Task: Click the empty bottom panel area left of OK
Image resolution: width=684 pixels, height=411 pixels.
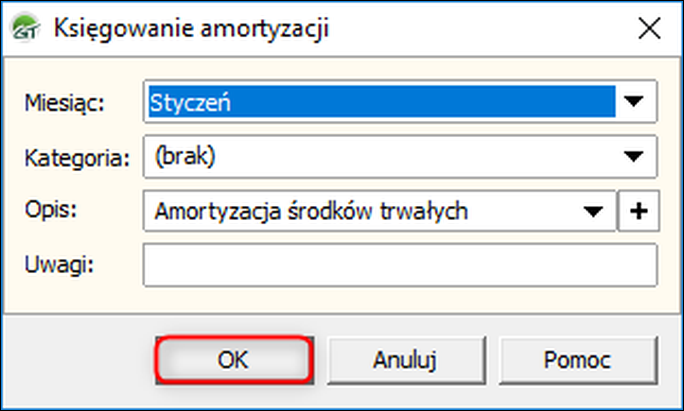Action: 79,360
